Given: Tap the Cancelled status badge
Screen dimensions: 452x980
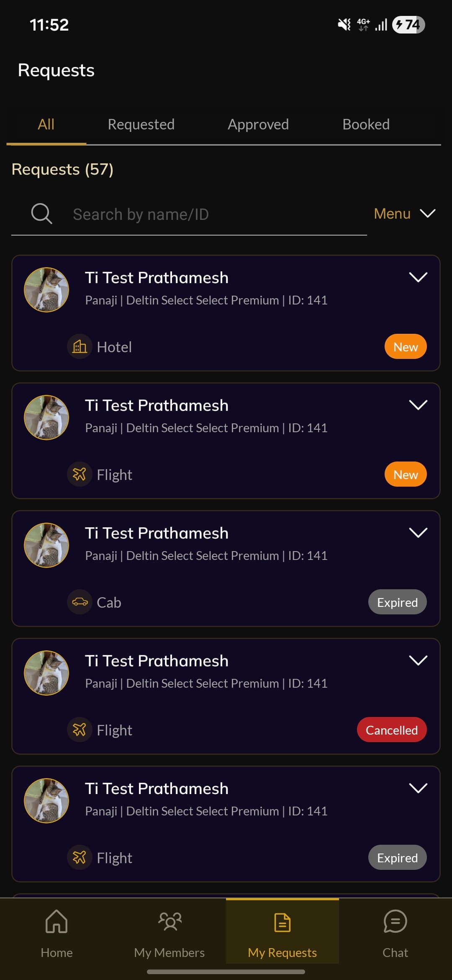Looking at the screenshot, I should pos(392,730).
